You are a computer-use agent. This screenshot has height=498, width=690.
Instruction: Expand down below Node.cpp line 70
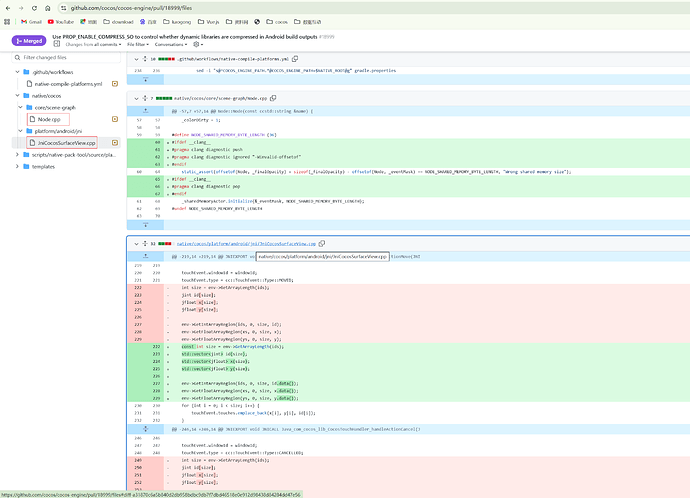146,225
